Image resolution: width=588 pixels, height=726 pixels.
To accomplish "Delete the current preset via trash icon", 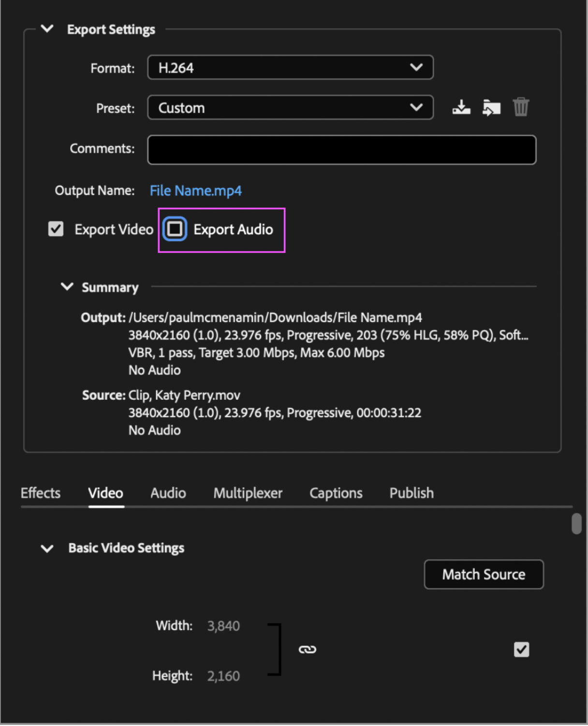I will (521, 107).
